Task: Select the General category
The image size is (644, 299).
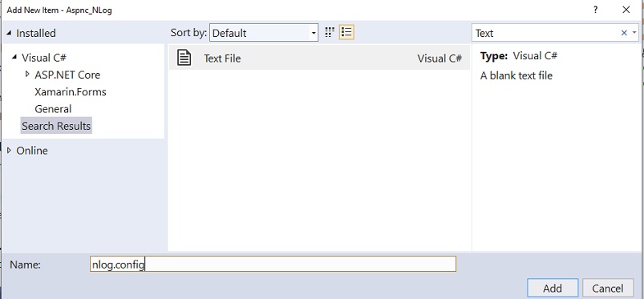Action: coord(53,109)
